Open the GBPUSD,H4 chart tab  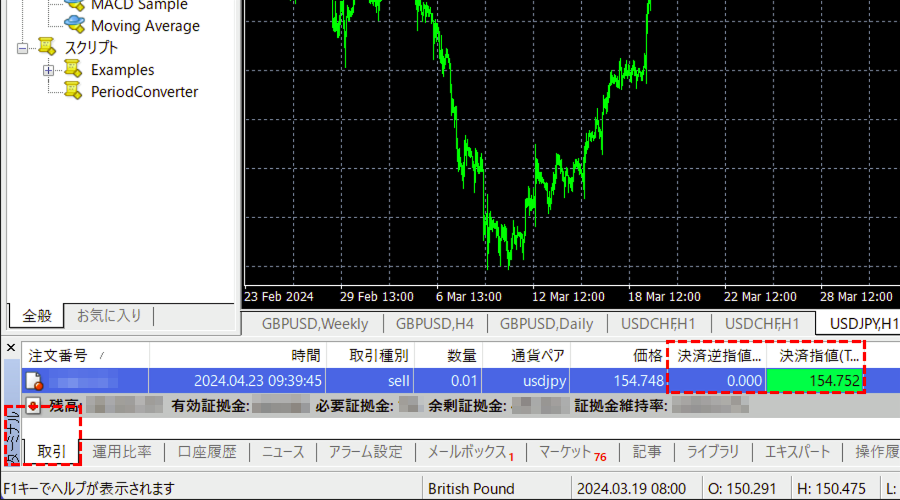435,324
